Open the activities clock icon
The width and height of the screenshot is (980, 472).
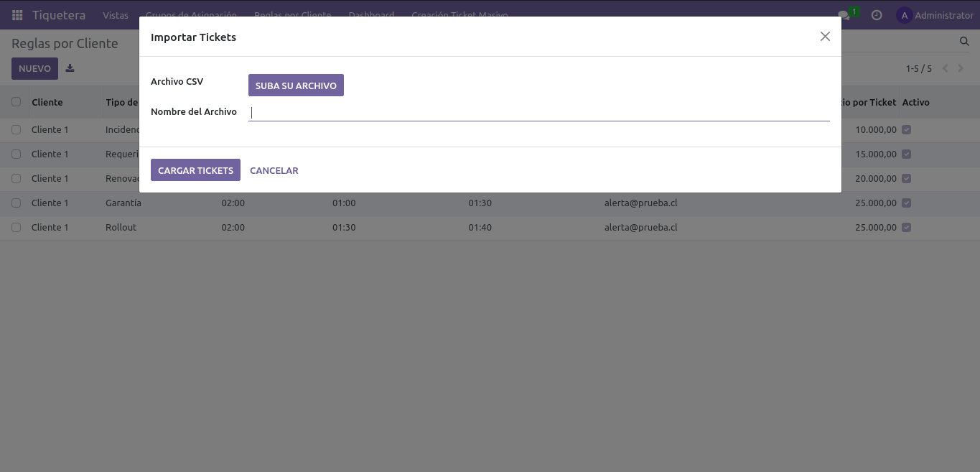877,15
